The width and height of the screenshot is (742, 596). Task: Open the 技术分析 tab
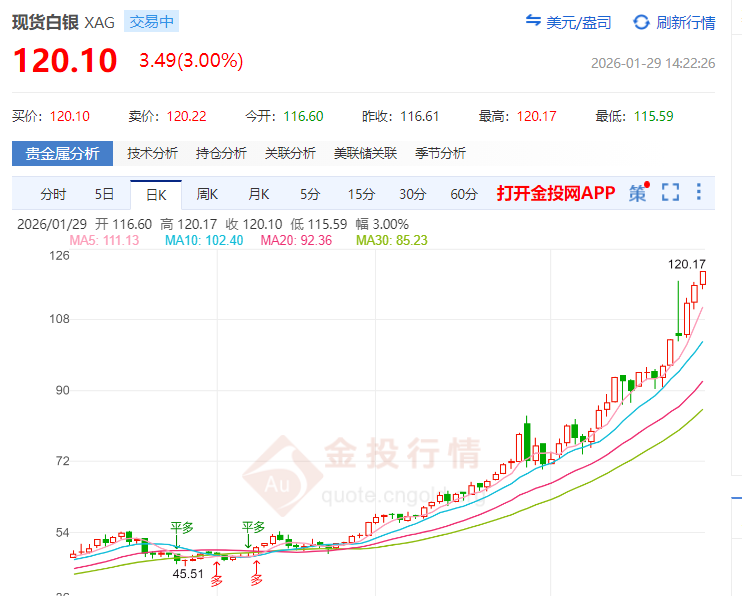[x=152, y=153]
